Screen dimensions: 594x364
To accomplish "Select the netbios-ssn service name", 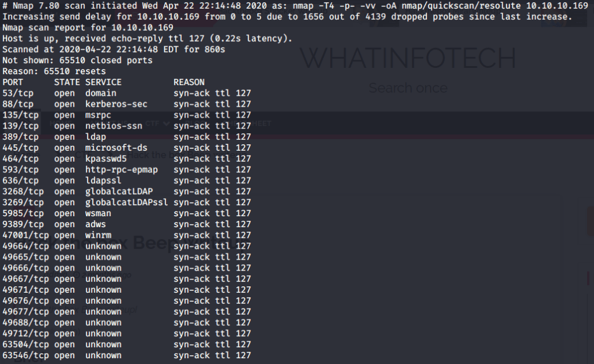I will click(114, 126).
